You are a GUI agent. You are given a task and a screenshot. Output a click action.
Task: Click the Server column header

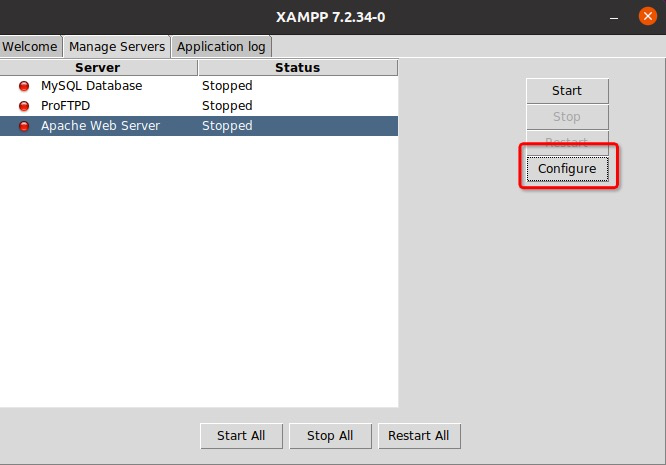[x=99, y=68]
